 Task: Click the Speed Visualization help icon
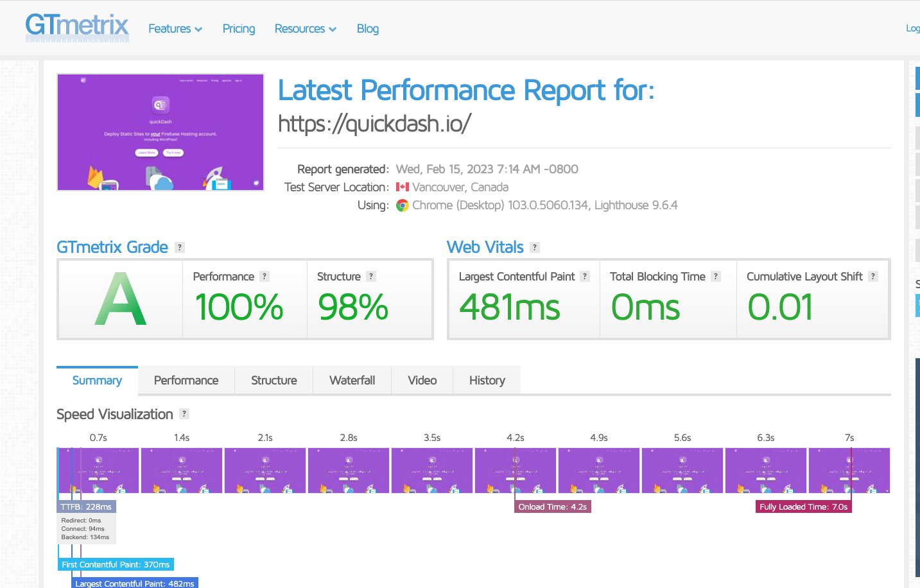click(x=184, y=413)
